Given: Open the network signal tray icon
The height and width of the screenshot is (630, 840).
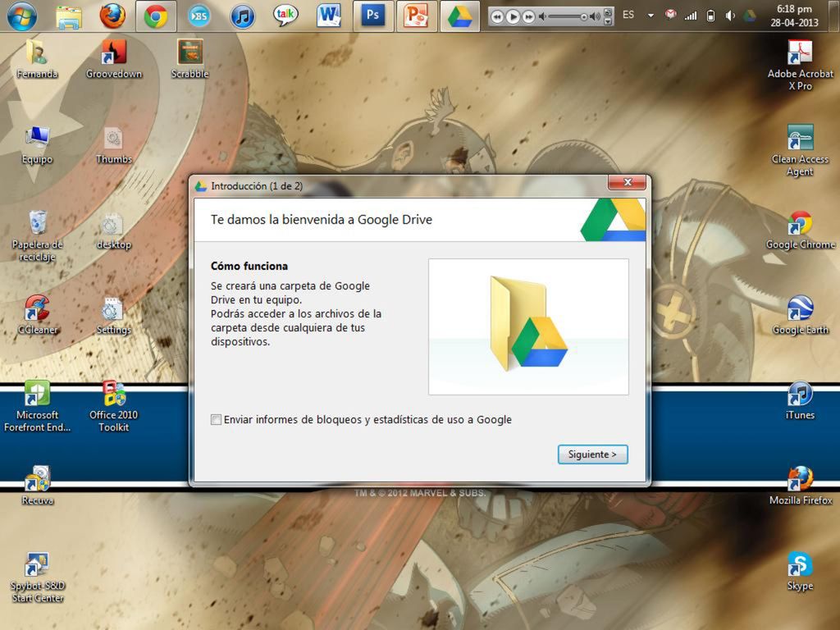Looking at the screenshot, I should (x=691, y=16).
